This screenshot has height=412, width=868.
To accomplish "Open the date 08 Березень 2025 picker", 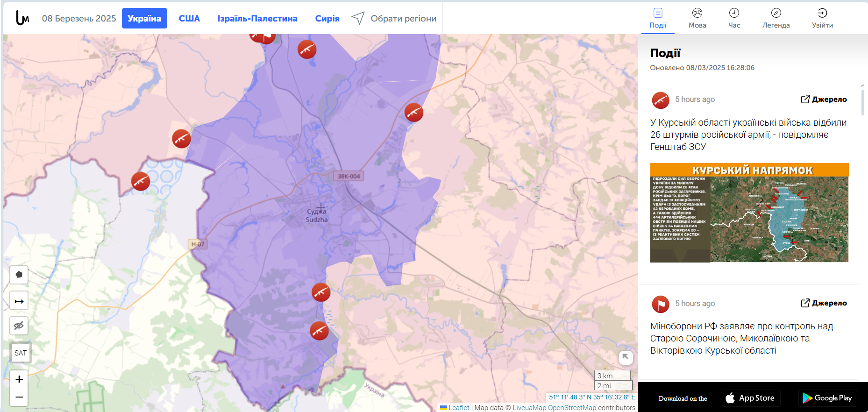I will coord(79,18).
